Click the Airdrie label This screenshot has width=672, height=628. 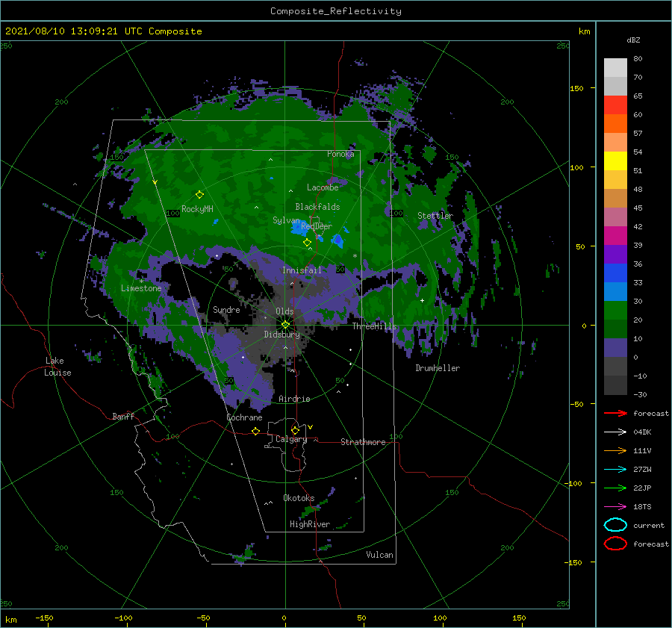(294, 399)
